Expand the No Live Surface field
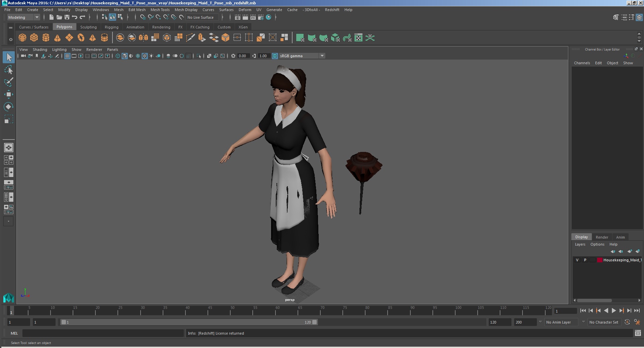The height and width of the screenshot is (348, 644). click(x=203, y=17)
